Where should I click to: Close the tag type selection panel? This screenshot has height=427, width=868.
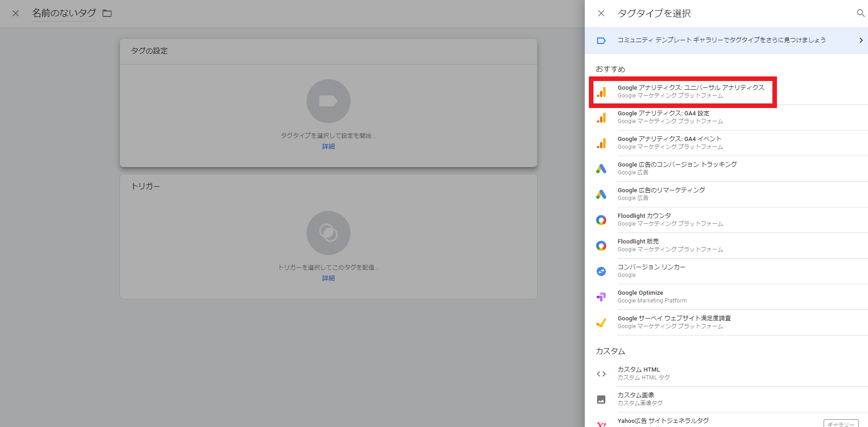pos(601,13)
